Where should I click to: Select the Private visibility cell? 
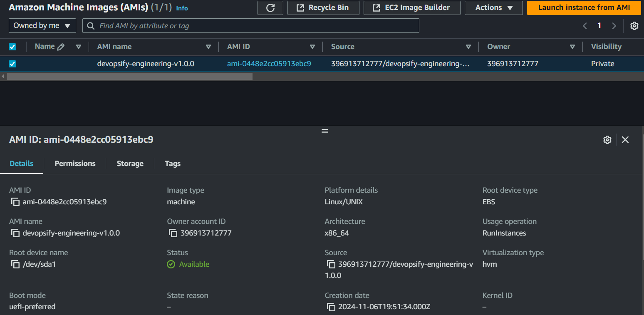click(602, 64)
